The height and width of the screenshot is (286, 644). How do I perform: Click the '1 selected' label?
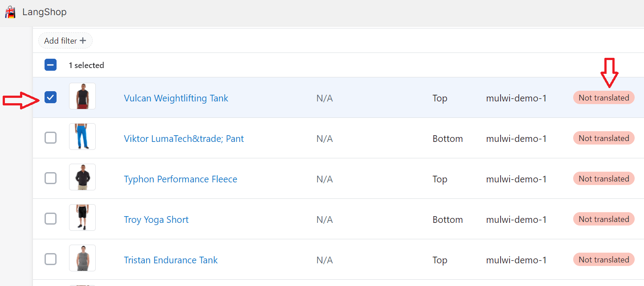point(86,65)
